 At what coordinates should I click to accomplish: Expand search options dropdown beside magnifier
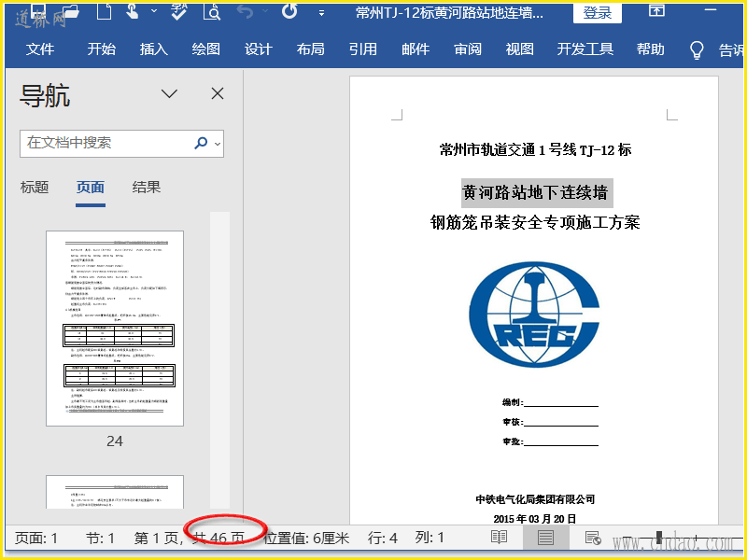point(218,144)
